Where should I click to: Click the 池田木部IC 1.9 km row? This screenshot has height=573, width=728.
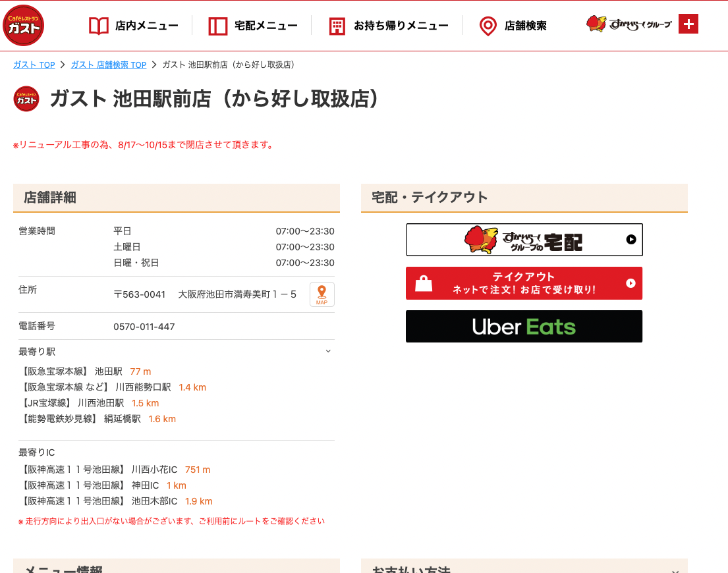point(116,501)
